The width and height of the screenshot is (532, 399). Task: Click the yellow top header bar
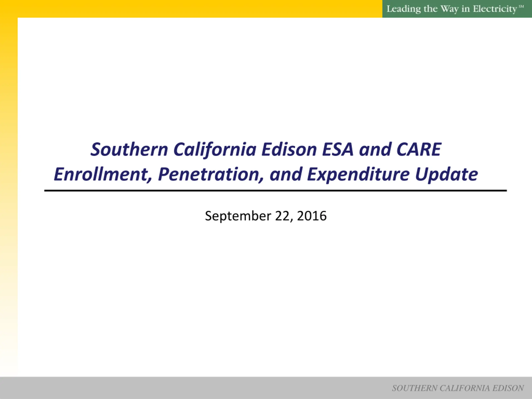coord(192,9)
